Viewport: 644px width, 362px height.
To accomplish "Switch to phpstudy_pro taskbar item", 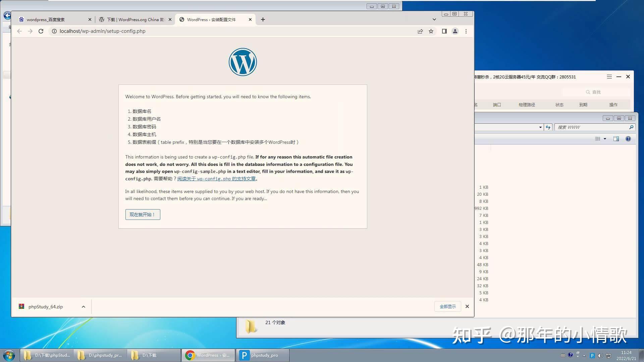I will point(263,355).
